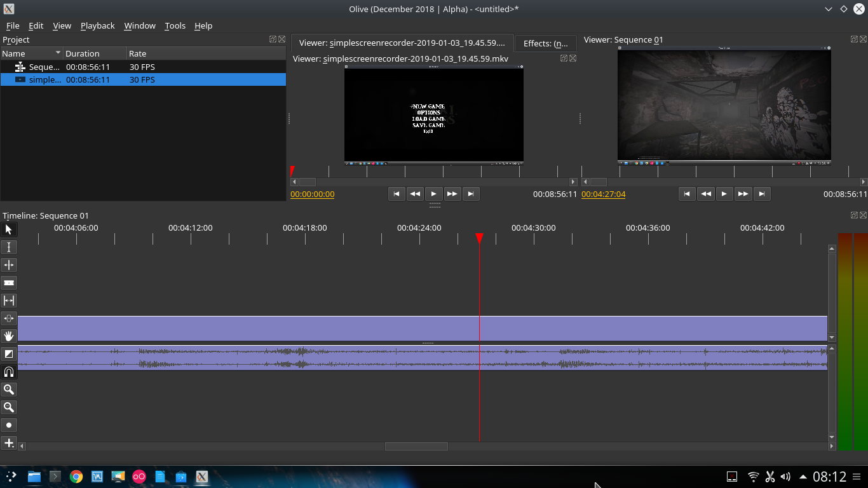The image size is (868, 488).
Task: Click the horizontal timeline scrollbar
Action: (416, 445)
